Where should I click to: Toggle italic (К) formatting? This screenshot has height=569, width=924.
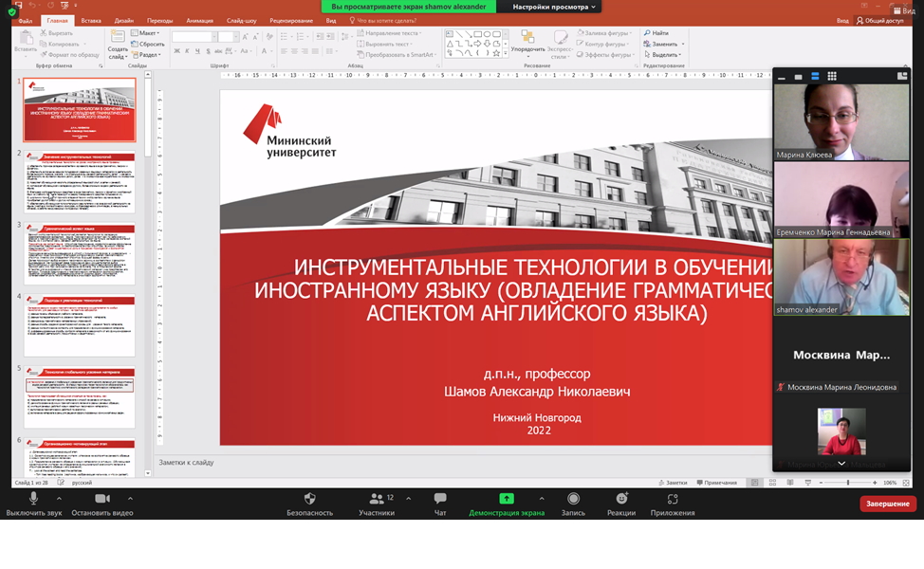188,51
